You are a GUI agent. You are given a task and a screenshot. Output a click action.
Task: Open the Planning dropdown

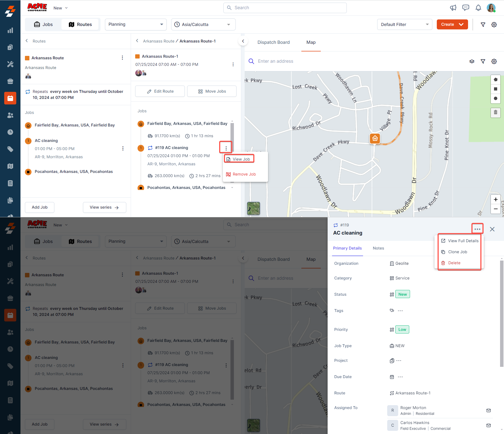[136, 24]
